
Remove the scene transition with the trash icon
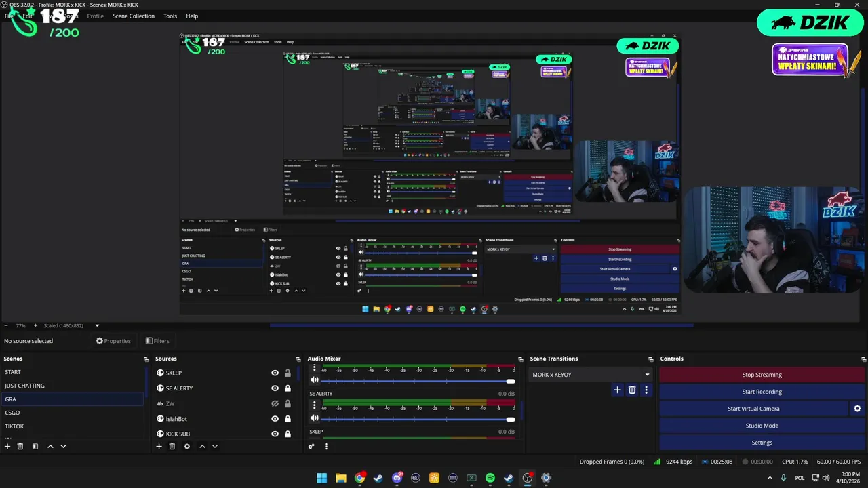click(632, 390)
